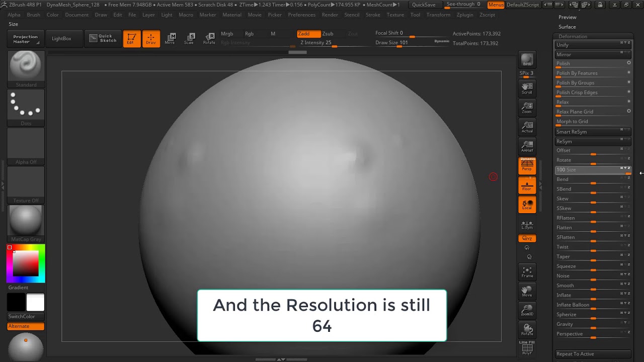The width and height of the screenshot is (644, 362).
Task: Toggle the Alternate button
Action: (x=26, y=326)
